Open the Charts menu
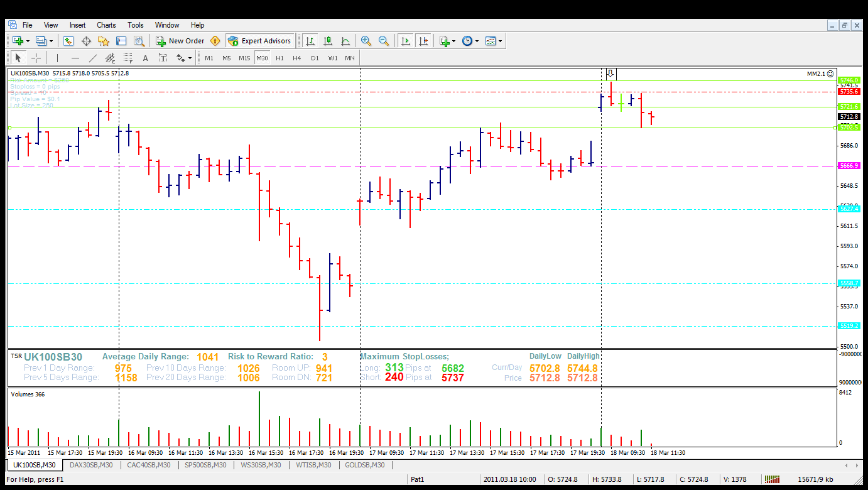The image size is (868, 490). (x=106, y=25)
